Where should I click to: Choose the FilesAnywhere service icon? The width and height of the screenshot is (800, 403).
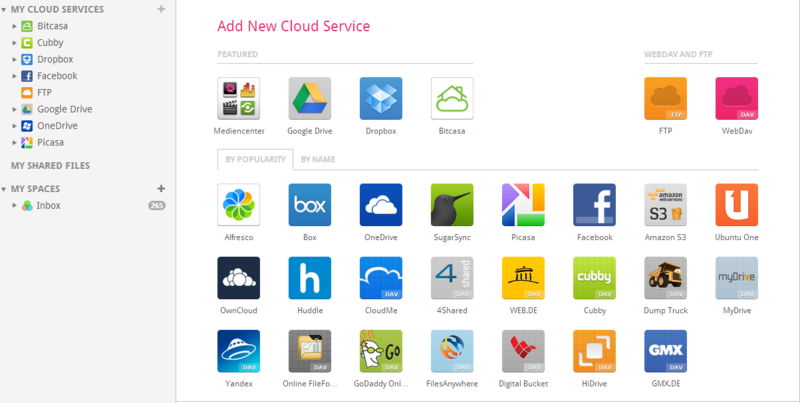point(452,351)
